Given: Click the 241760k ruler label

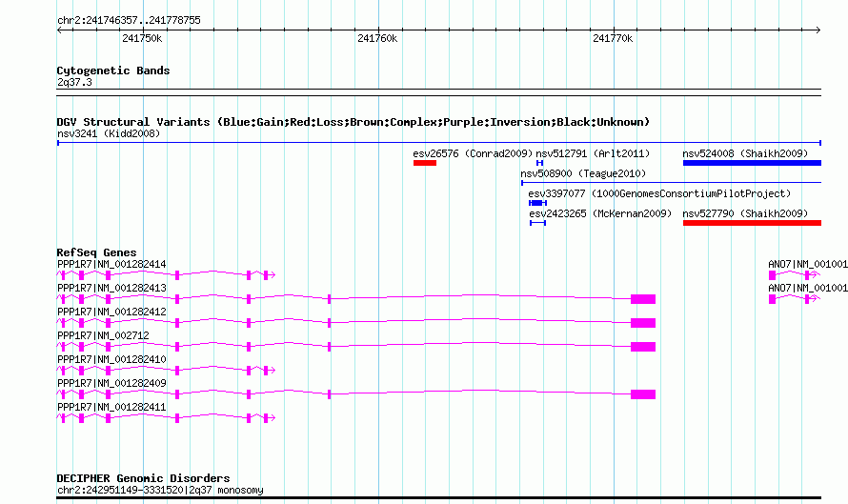Looking at the screenshot, I should (x=377, y=38).
